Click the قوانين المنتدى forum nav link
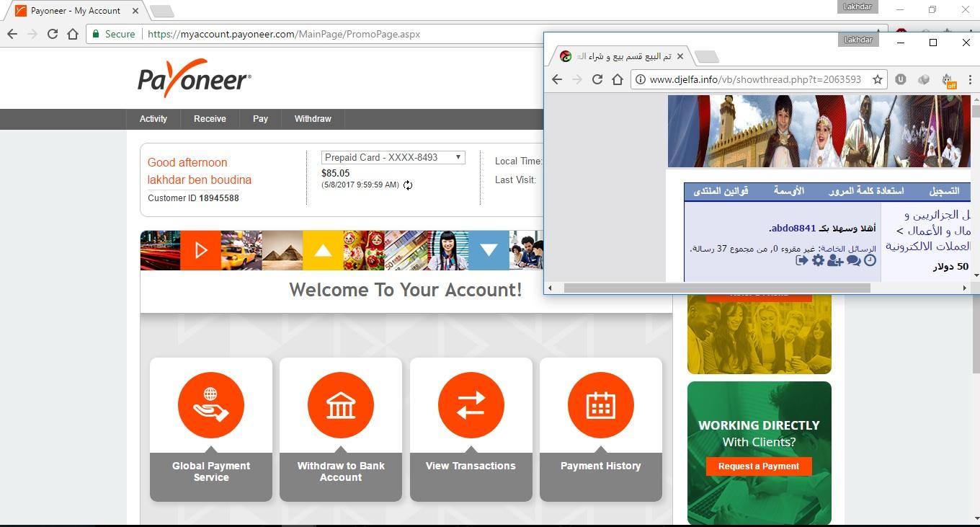 point(721,191)
